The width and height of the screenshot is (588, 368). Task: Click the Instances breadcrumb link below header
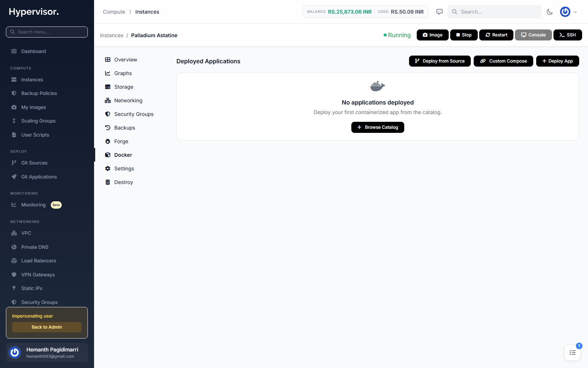coord(112,35)
